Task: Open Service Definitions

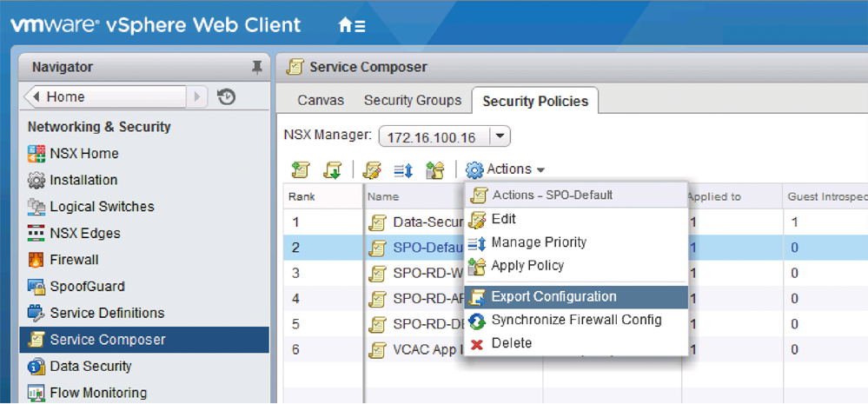Action: pos(96,313)
